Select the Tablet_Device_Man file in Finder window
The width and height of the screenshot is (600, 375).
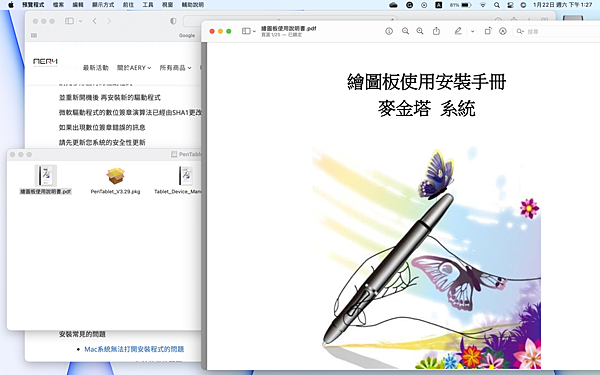(x=178, y=181)
